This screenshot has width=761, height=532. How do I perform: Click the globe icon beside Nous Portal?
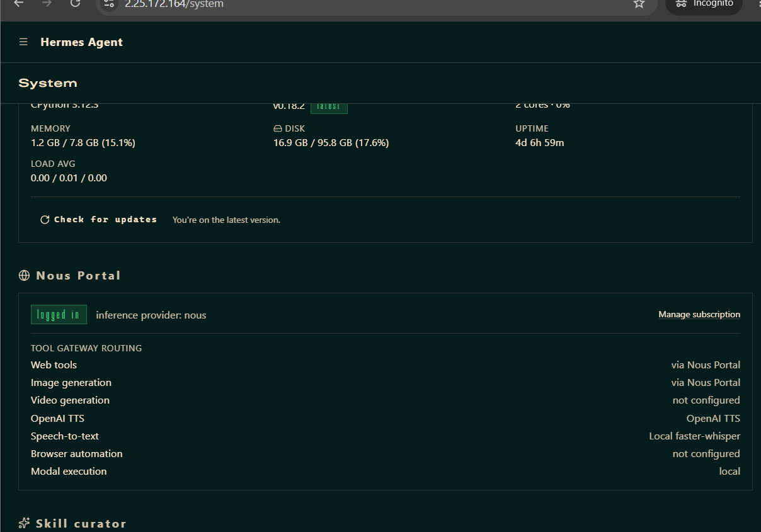tap(24, 276)
